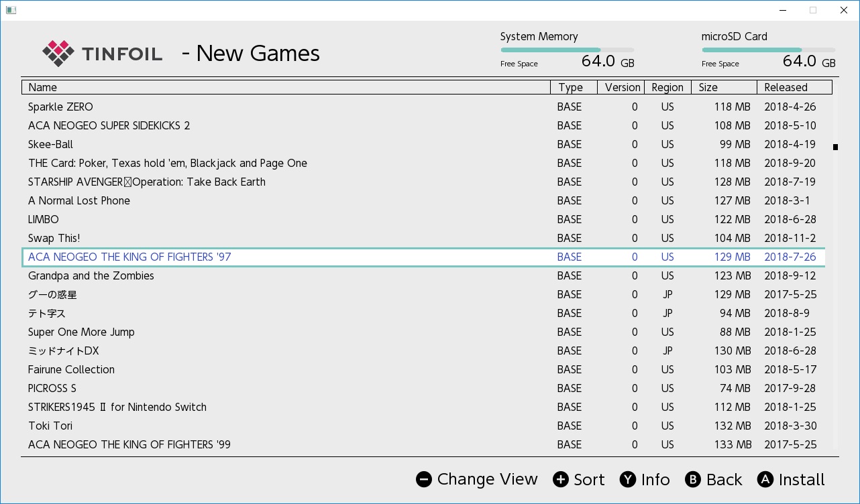Select ACA NEOGEO THE KING OF FIGHTERS '99
The width and height of the screenshot is (860, 504).
tap(424, 444)
